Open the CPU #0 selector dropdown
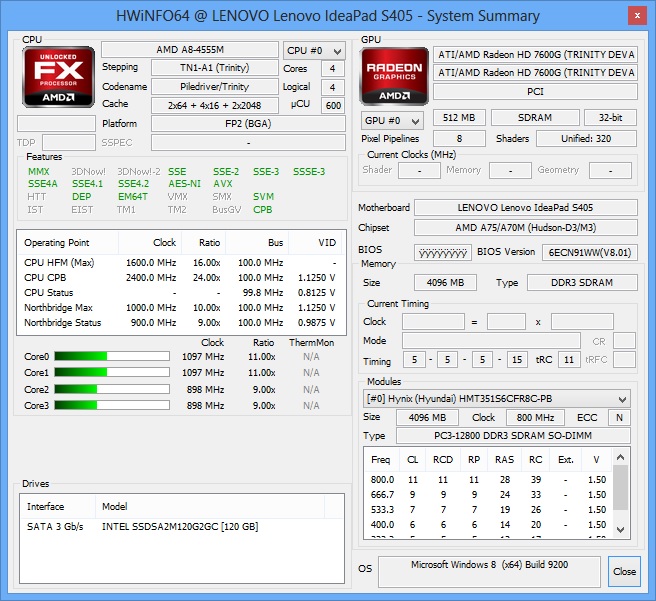Image resolution: width=656 pixels, height=601 pixels. pos(314,51)
